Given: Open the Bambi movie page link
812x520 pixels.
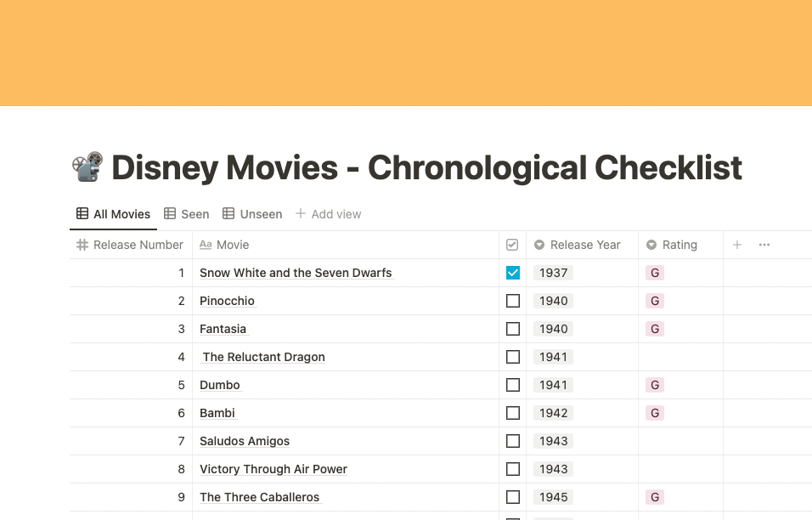Looking at the screenshot, I should coord(217,413).
